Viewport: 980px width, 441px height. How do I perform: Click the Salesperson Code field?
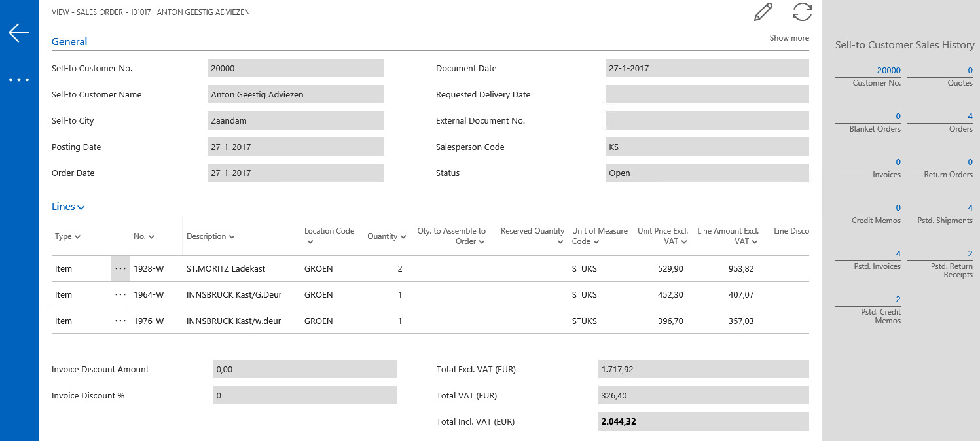coord(706,147)
